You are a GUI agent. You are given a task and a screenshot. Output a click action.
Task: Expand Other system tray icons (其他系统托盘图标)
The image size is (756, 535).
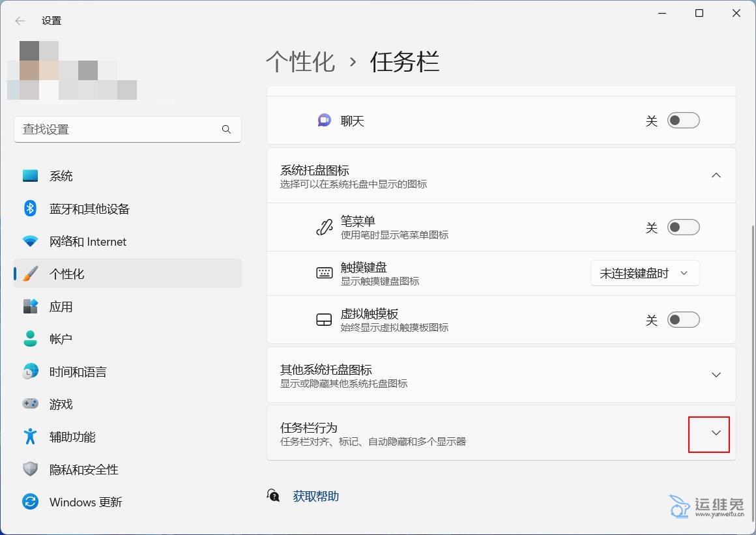tap(716, 375)
